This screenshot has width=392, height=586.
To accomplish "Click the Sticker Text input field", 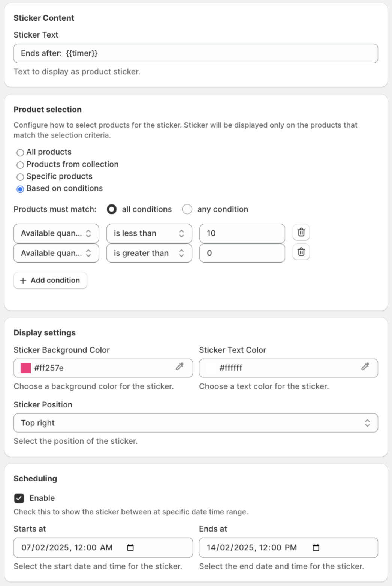I will [x=195, y=53].
